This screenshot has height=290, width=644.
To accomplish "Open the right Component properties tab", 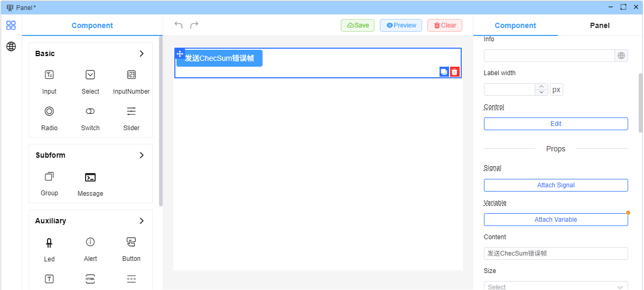I will coord(515,25).
